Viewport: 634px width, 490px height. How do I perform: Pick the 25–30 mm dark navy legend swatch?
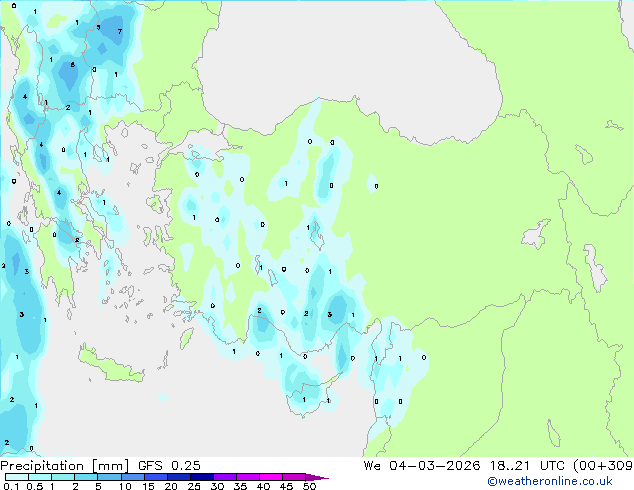pos(202,477)
